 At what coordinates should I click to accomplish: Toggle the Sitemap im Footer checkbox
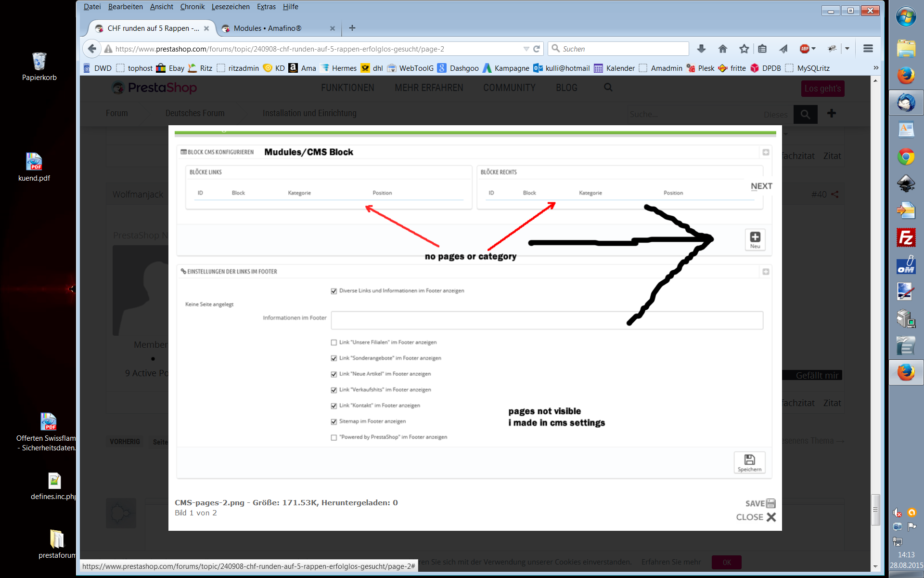tap(334, 422)
